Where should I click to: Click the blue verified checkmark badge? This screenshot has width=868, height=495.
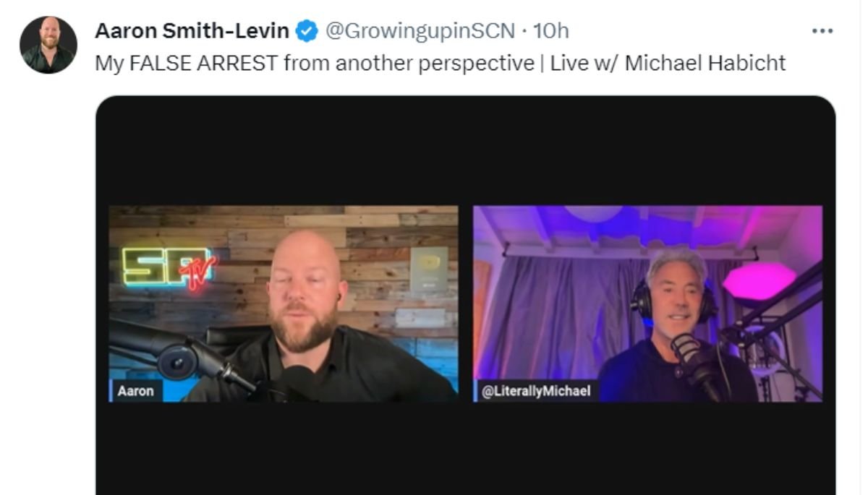click(x=307, y=31)
